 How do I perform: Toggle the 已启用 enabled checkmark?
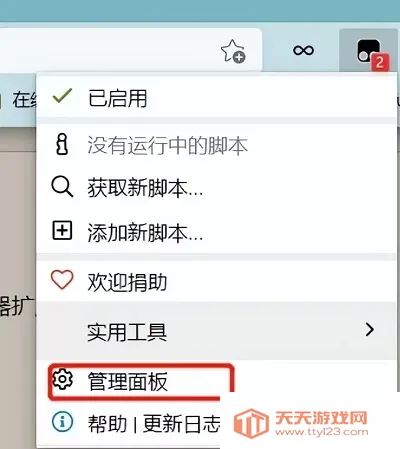coord(62,96)
